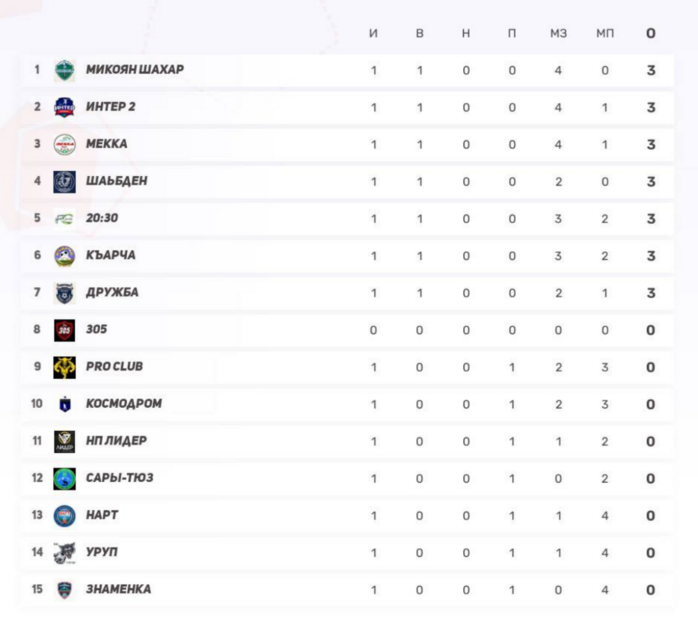Click the Космодром team logo
698x640 pixels.
[64, 404]
